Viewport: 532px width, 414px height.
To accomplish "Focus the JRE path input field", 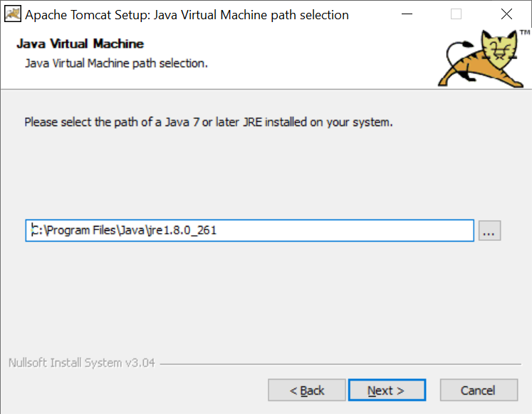I will [x=249, y=231].
